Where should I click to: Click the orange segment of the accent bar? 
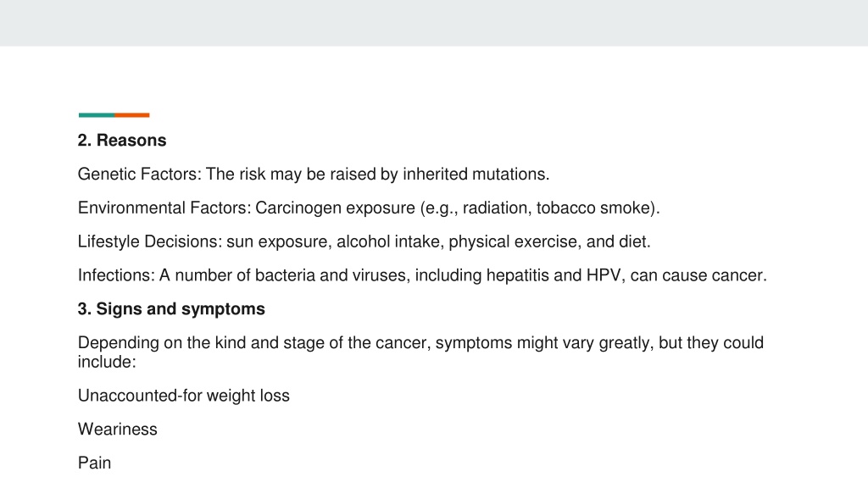[132, 115]
